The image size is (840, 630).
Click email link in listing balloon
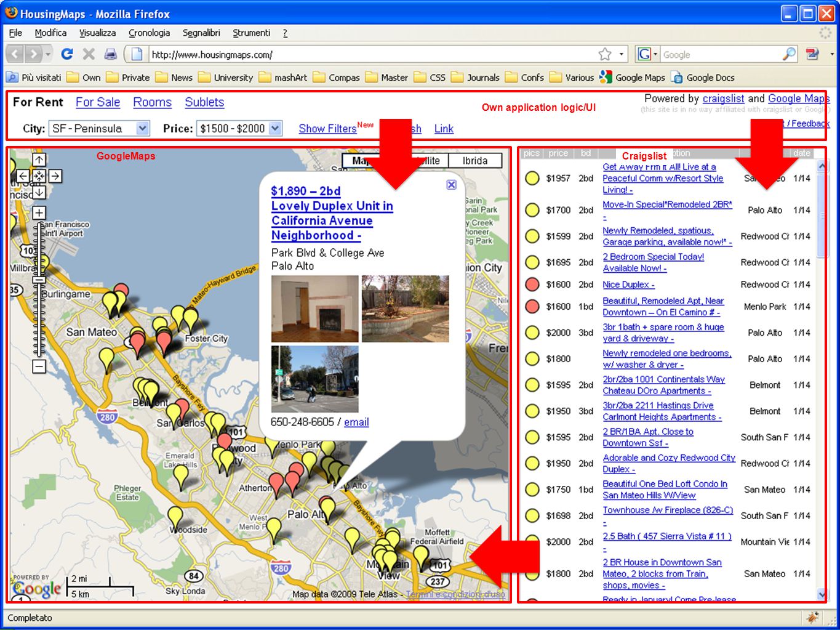coord(356,422)
